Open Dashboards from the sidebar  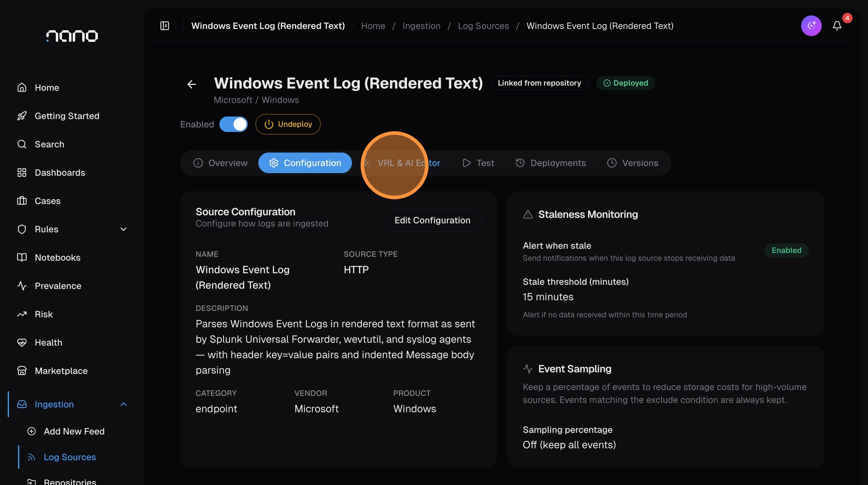pos(60,173)
